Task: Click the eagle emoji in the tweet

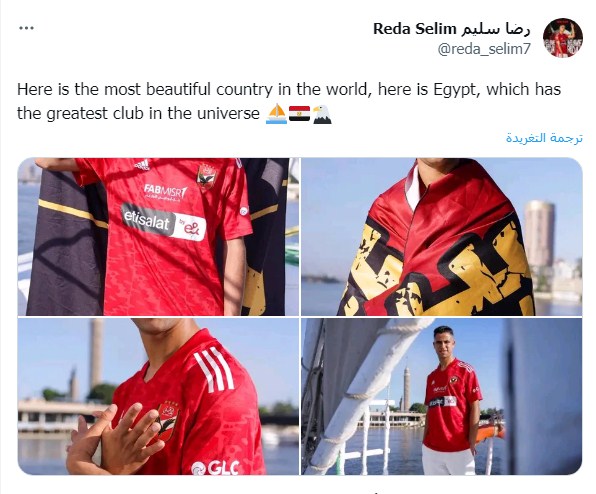Action: 322,114
